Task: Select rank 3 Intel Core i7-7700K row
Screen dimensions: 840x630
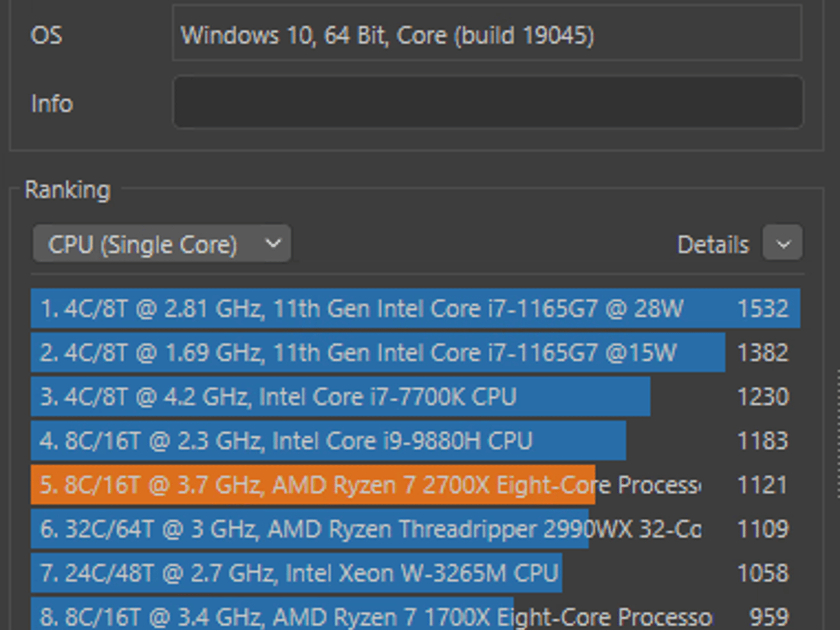Action: [415, 397]
